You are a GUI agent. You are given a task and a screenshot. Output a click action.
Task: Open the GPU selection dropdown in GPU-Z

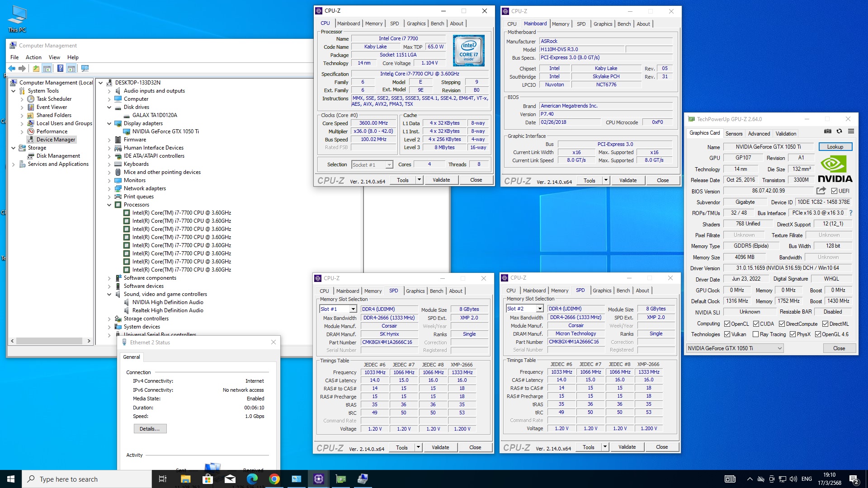(735, 348)
